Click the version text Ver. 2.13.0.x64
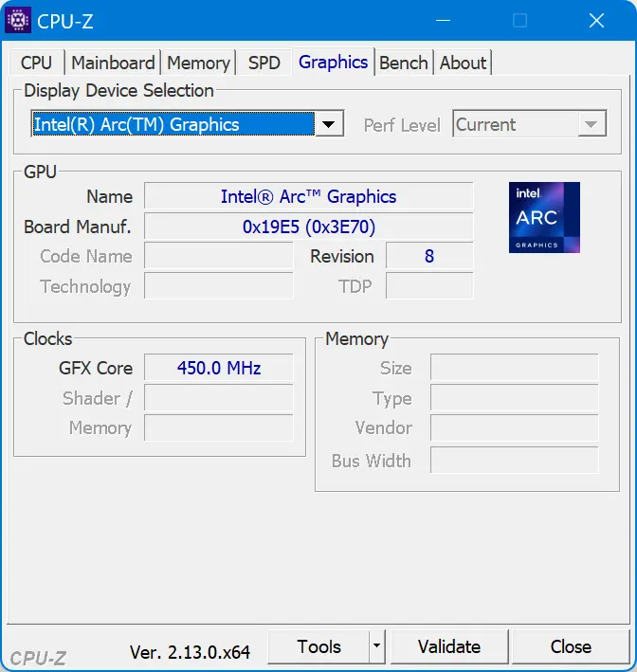 pos(190,652)
